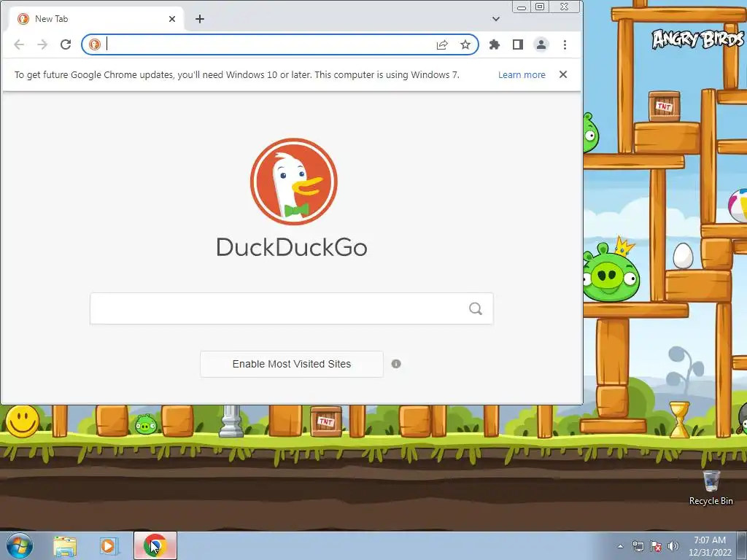Screen dimensions: 747x560
Task: Expand the tab search chevron
Action: pos(496,19)
